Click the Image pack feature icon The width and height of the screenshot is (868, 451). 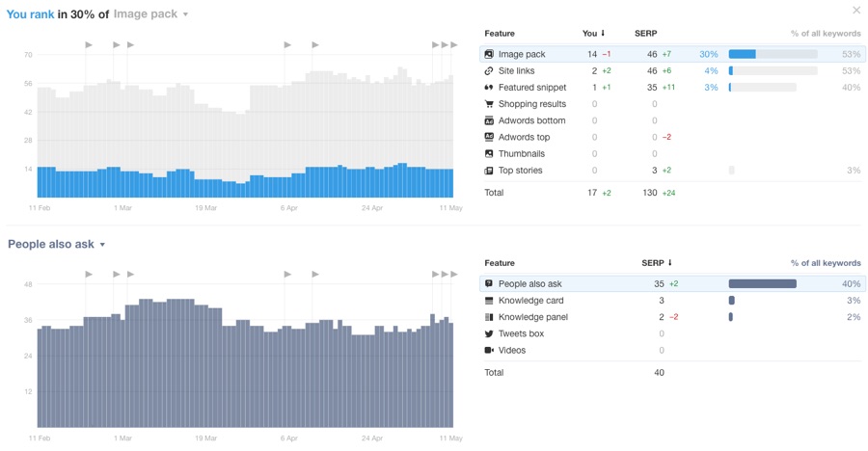pos(489,54)
